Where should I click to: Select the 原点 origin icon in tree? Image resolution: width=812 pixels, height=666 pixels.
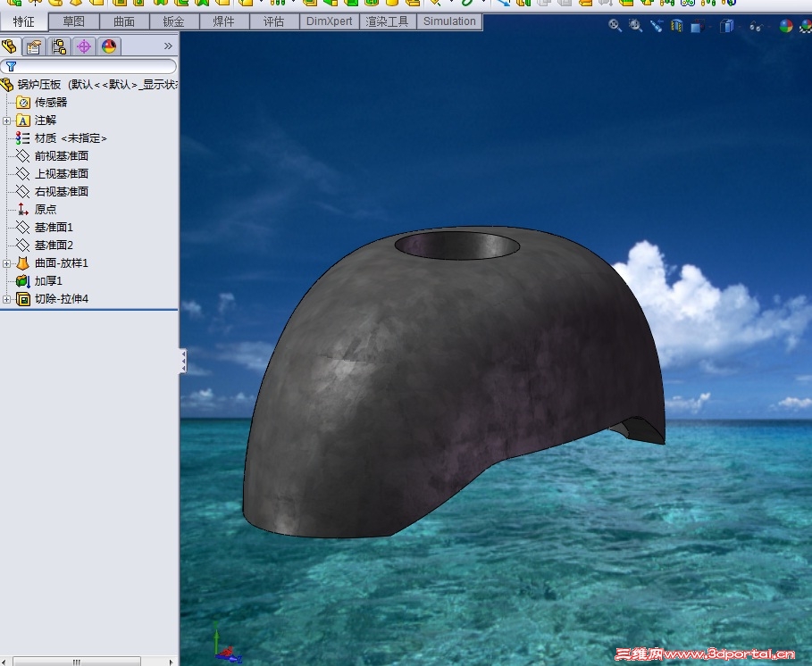click(23, 209)
